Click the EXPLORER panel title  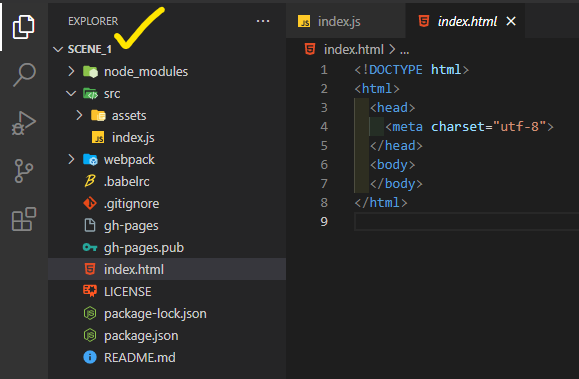93,21
